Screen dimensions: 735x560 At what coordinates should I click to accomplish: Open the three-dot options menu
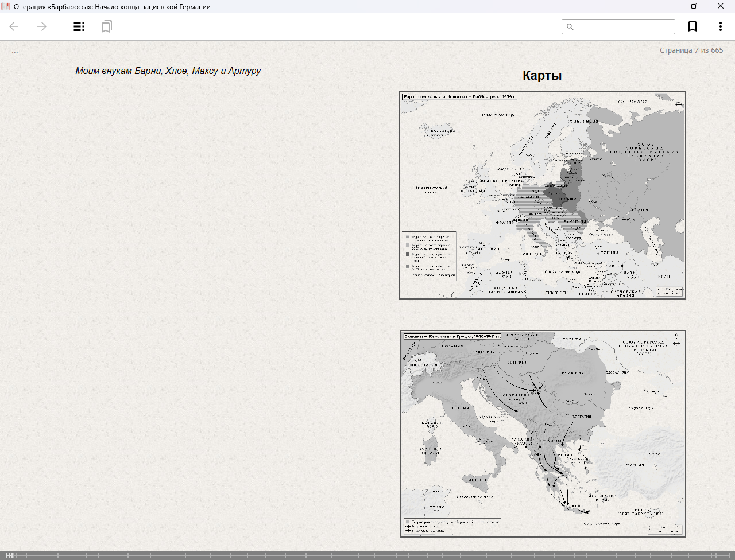pyautogui.click(x=720, y=26)
